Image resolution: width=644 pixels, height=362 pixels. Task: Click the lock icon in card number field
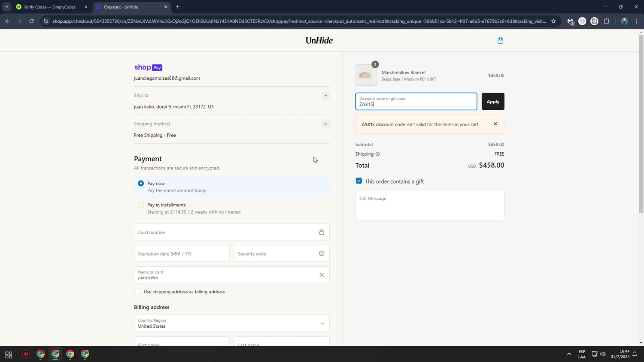322,232
